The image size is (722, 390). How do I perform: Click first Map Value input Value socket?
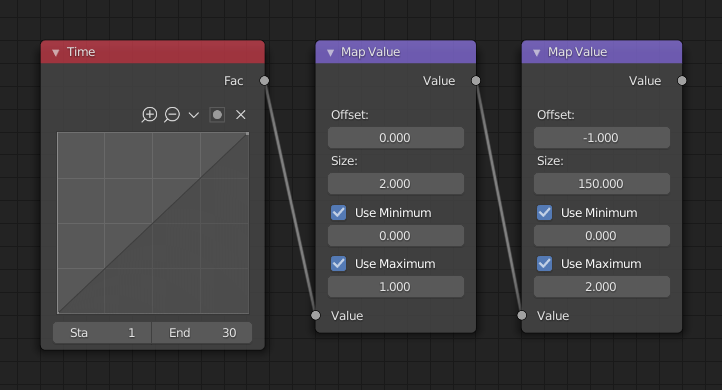315,315
